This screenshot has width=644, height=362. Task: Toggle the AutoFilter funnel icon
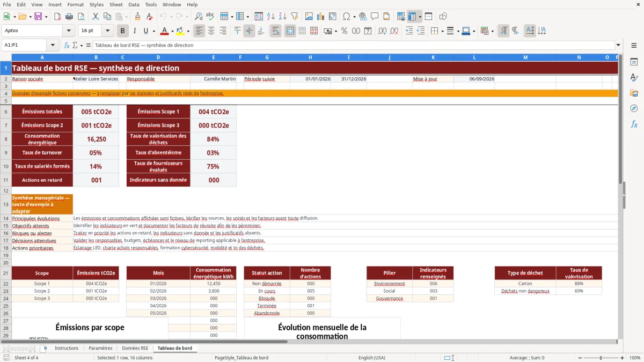[x=295, y=17]
